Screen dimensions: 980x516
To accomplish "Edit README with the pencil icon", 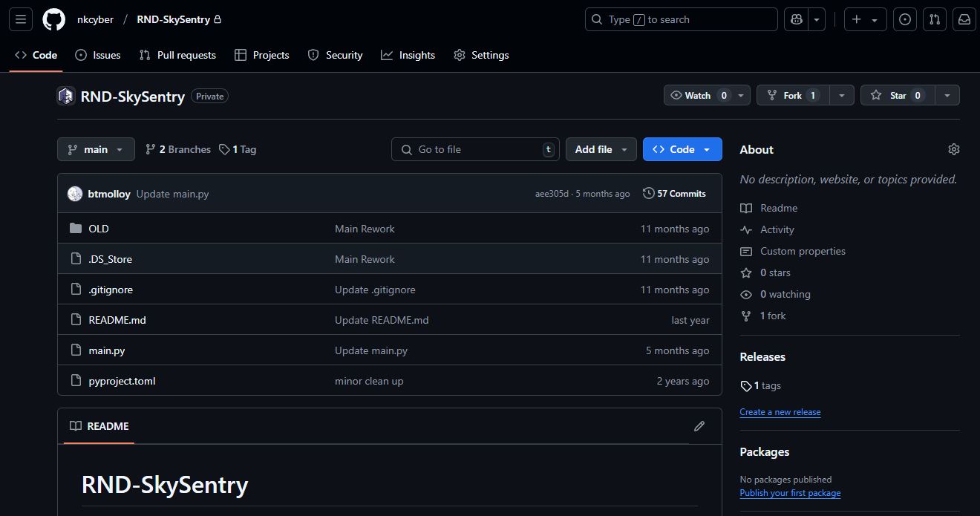I will click(x=699, y=426).
